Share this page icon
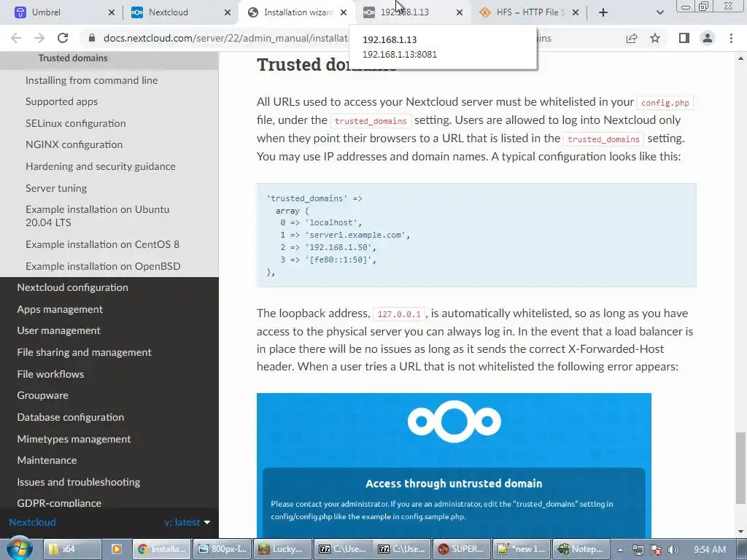The image size is (747, 560). [x=632, y=38]
